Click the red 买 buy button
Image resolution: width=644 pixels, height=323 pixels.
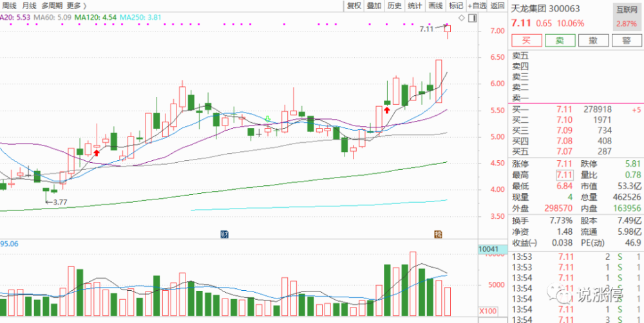tap(526, 41)
